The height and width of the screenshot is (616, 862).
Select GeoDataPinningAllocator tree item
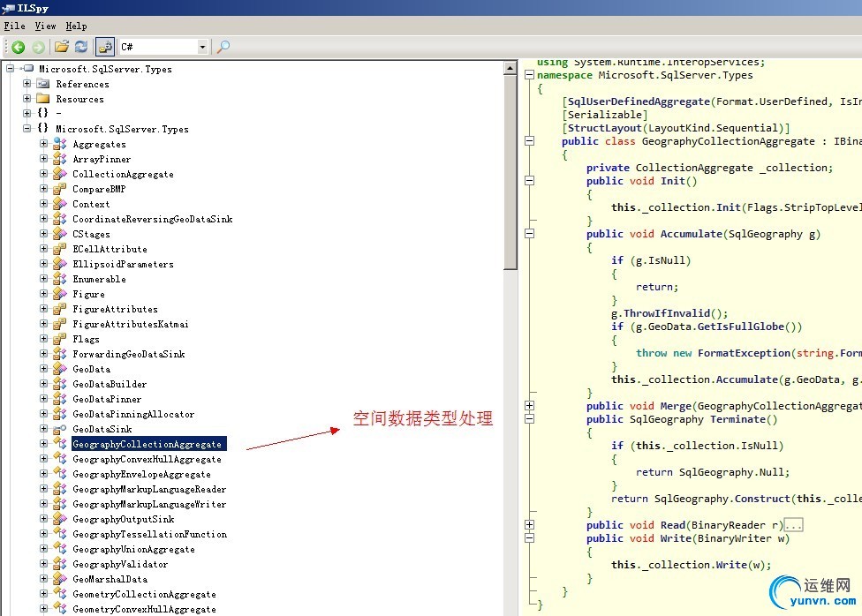click(x=133, y=414)
